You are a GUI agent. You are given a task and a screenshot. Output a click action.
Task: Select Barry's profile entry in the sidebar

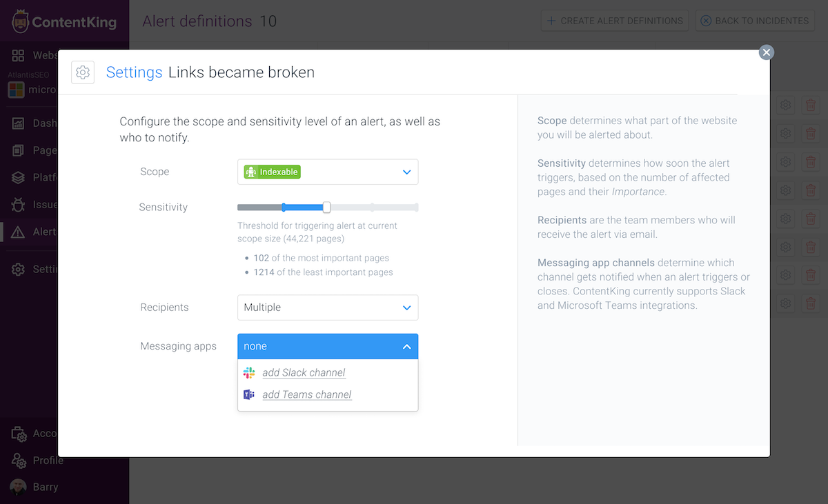(x=19, y=486)
